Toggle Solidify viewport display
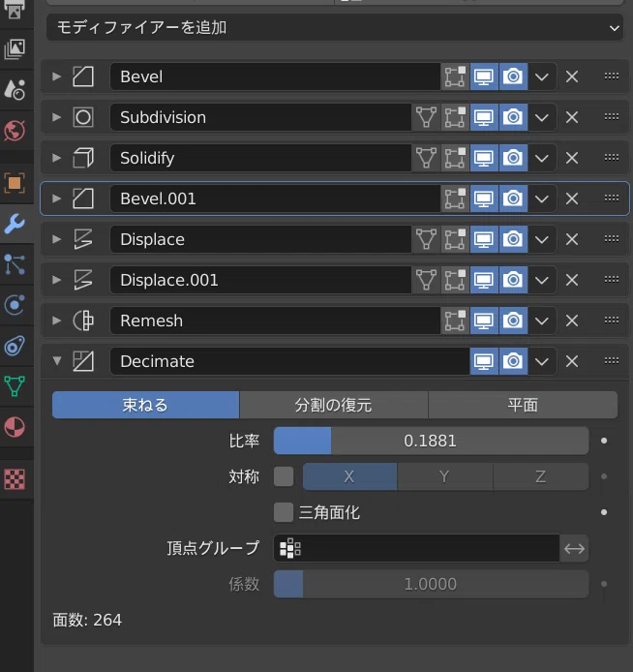Image resolution: width=633 pixels, height=672 pixels. (x=484, y=158)
